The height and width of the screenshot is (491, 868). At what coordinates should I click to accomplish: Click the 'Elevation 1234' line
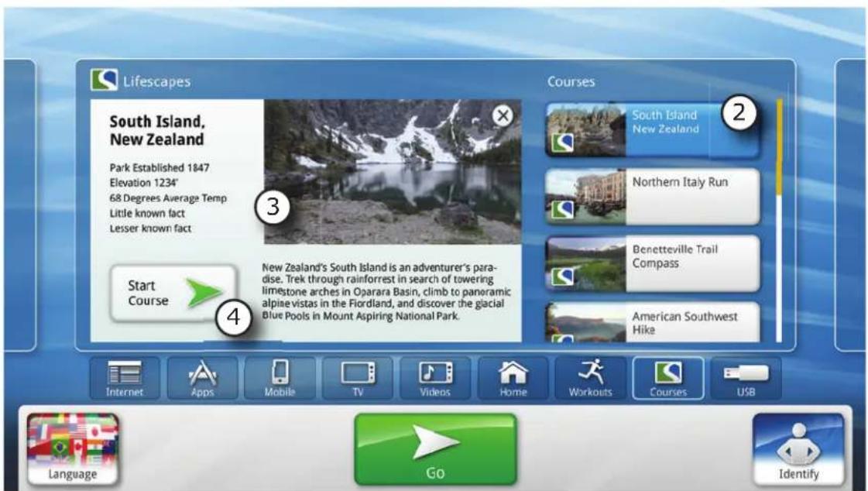pyautogui.click(x=145, y=183)
